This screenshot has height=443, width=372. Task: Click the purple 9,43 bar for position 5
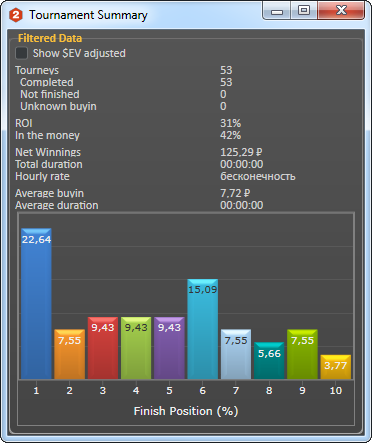[169, 348]
